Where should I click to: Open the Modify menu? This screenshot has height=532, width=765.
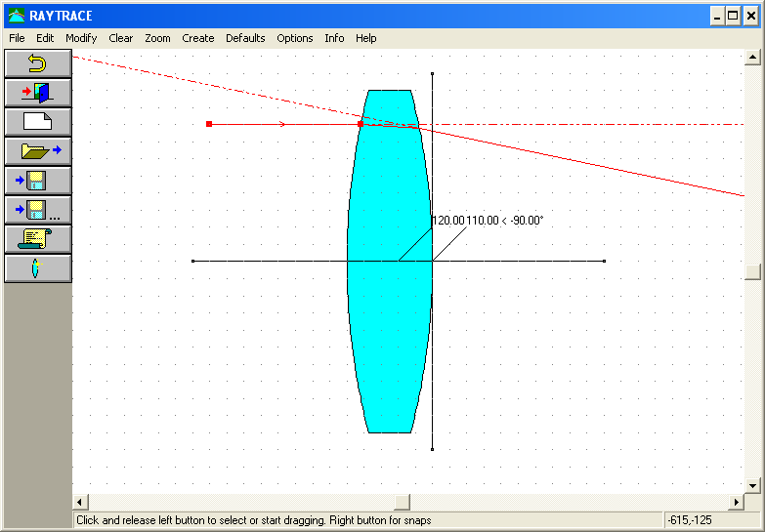[81, 38]
